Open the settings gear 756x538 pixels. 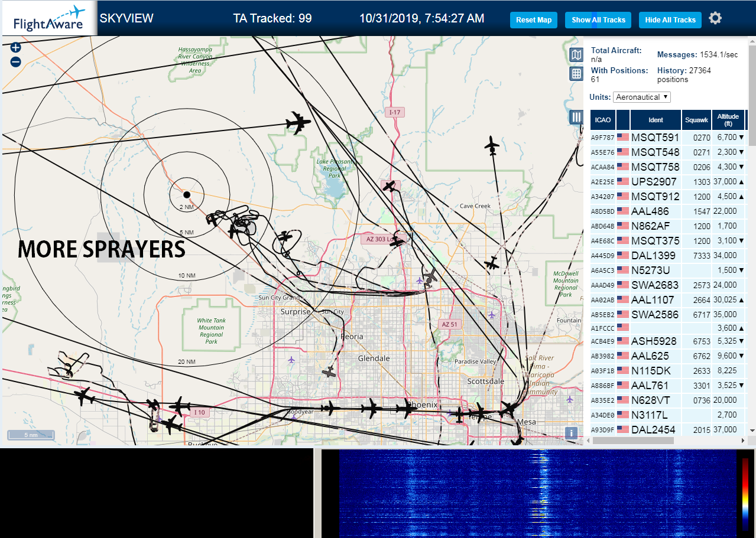(715, 18)
